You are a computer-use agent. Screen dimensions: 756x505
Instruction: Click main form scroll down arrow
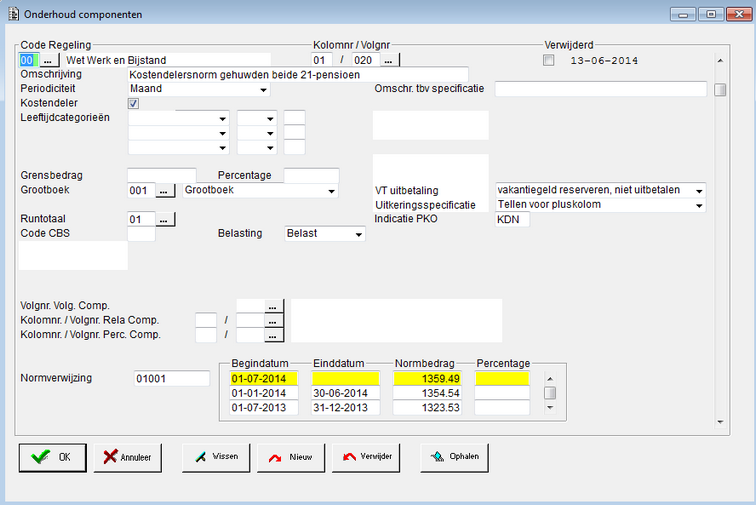[x=720, y=422]
